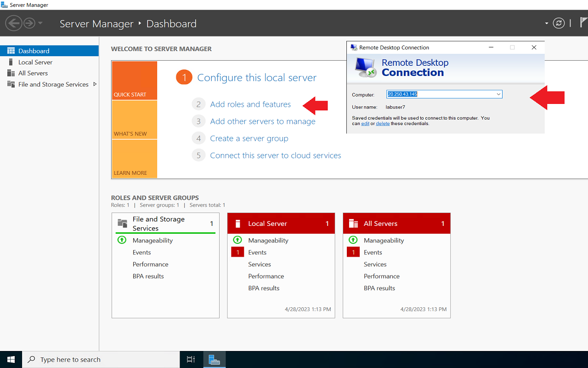Open the notifications flag in the header
Image resolution: width=588 pixels, height=368 pixels.
point(583,23)
